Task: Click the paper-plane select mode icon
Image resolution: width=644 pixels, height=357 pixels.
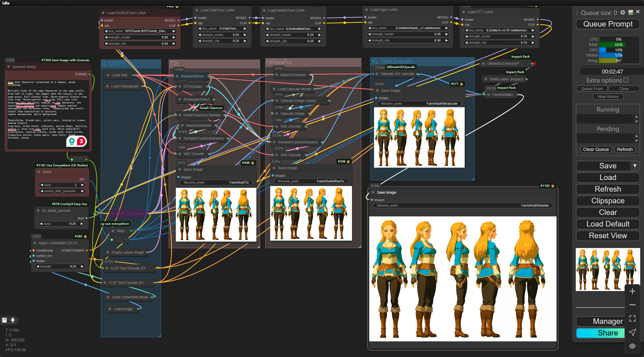Action: pyautogui.click(x=632, y=332)
